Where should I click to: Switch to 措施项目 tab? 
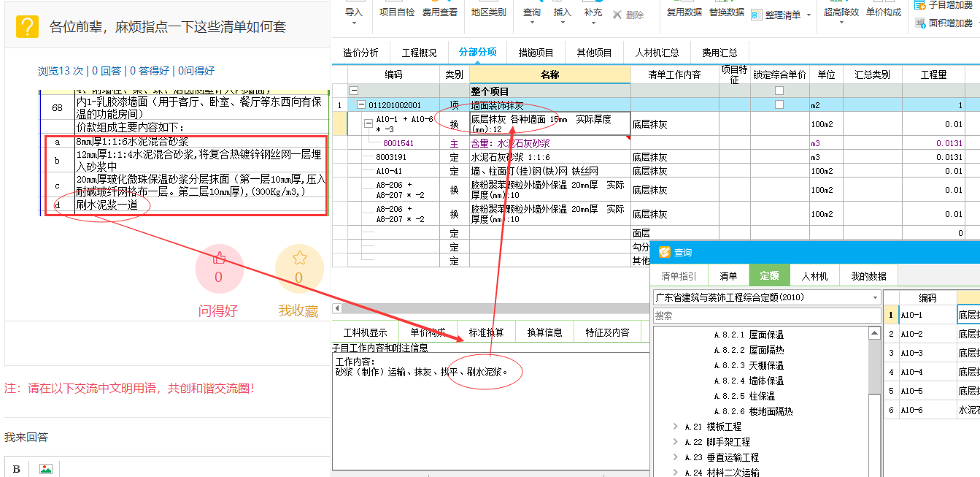(536, 53)
